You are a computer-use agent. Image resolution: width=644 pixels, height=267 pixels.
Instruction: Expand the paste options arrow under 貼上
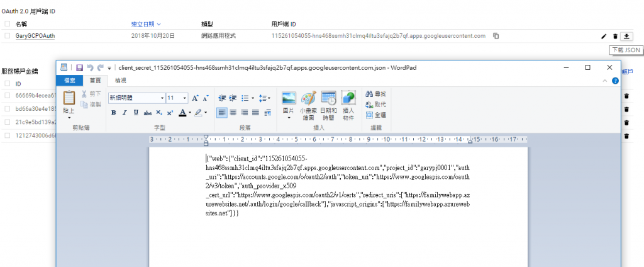tap(69, 117)
